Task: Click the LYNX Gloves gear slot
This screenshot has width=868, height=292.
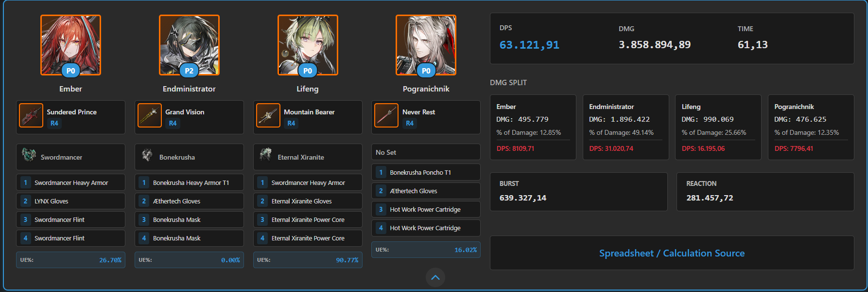Action: pyautogui.click(x=70, y=201)
